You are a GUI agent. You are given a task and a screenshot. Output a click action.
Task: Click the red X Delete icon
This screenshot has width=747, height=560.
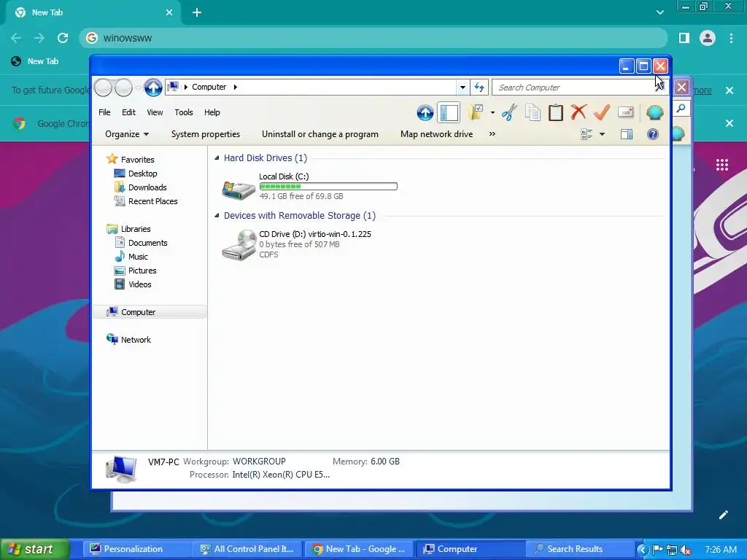click(578, 112)
